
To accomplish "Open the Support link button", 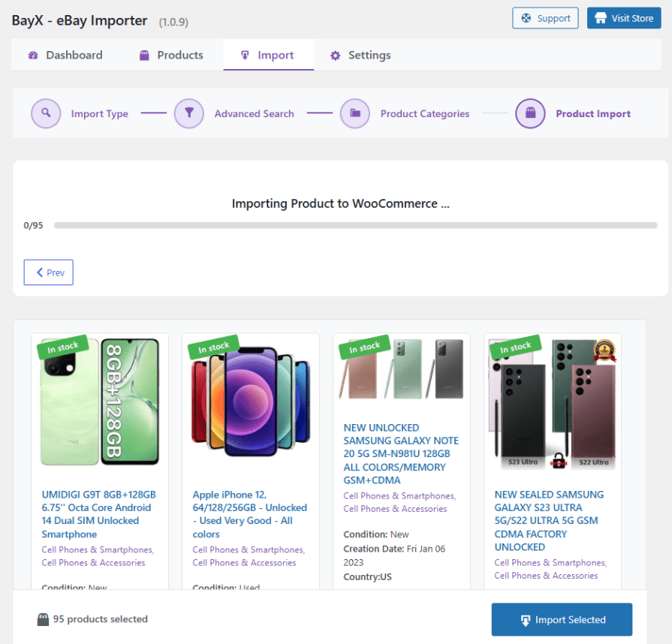I will [x=545, y=18].
